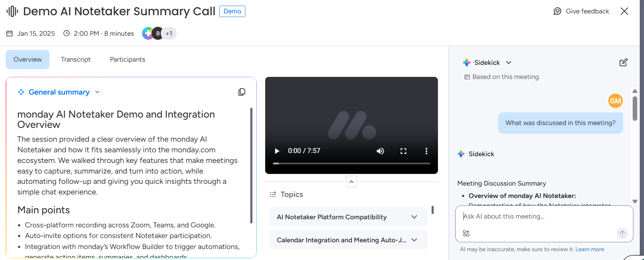Click the Give feedback speech-bubble icon
Screen dimensions: 644x260
pyautogui.click(x=557, y=11)
